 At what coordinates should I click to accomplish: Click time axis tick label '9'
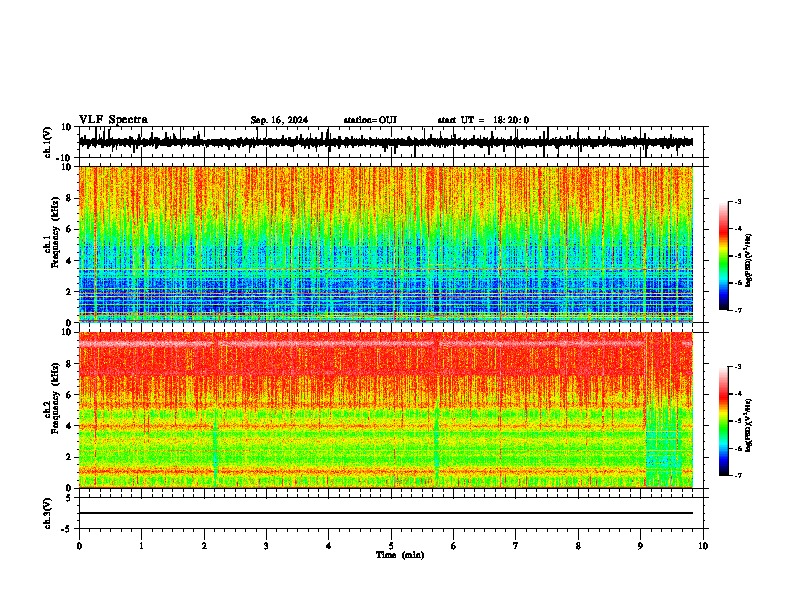[x=640, y=546]
